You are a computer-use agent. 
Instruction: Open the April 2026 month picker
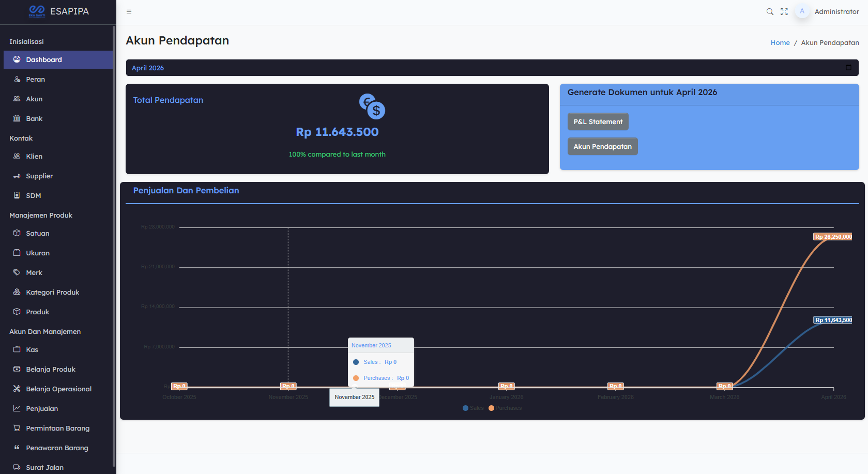click(x=492, y=68)
